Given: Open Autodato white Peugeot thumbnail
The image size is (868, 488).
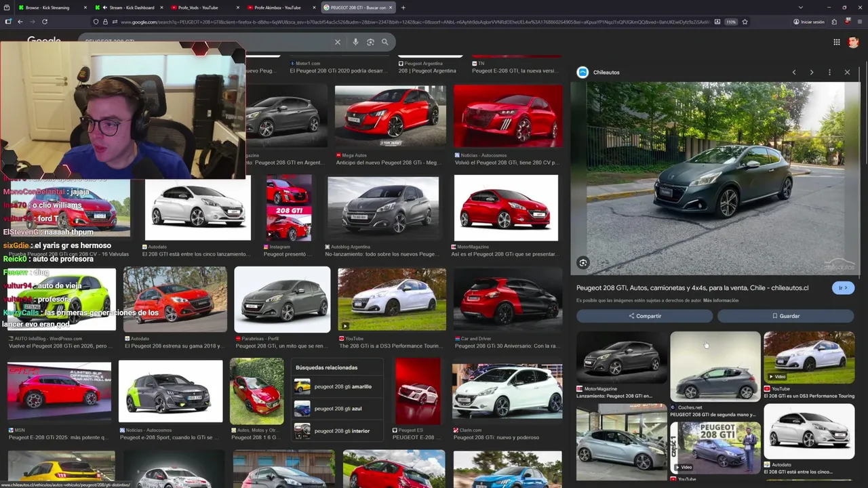Looking at the screenshot, I should click(x=197, y=208).
